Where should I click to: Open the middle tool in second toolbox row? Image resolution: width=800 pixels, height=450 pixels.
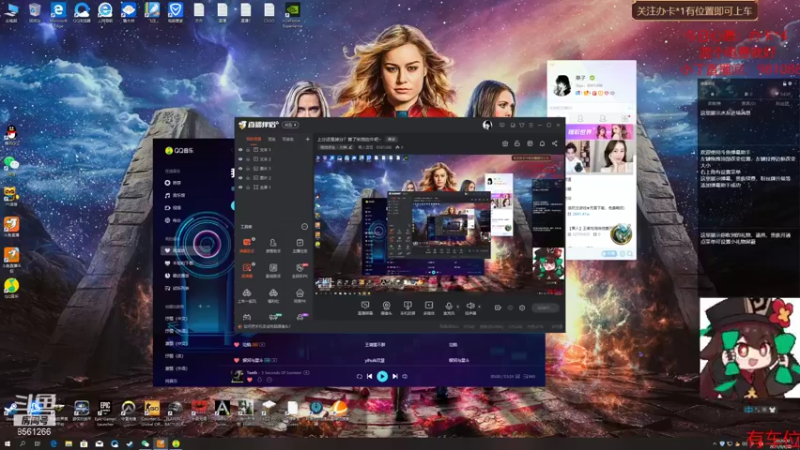click(273, 270)
